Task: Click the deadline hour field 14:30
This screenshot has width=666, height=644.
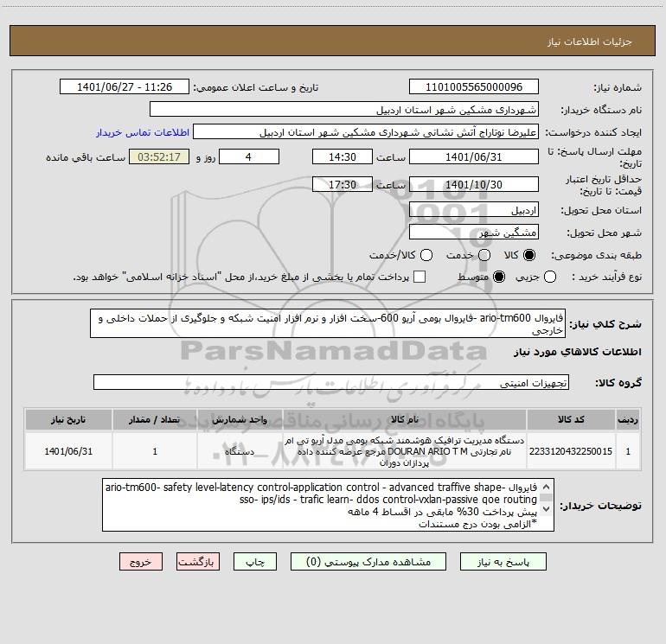Action: (x=343, y=156)
